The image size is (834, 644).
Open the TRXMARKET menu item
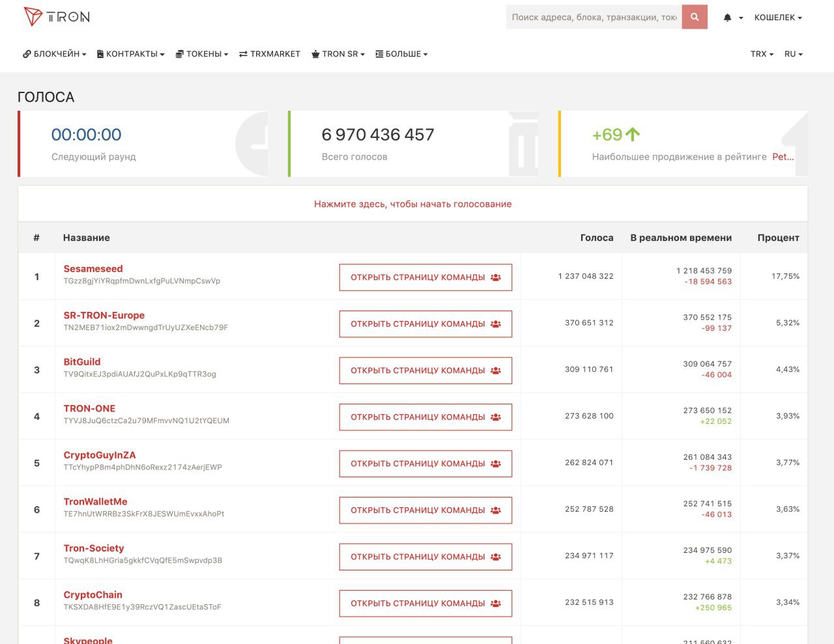270,54
